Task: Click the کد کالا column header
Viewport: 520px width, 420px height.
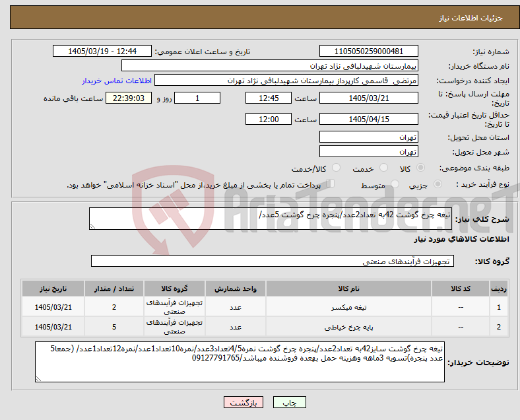Action: click(x=461, y=289)
